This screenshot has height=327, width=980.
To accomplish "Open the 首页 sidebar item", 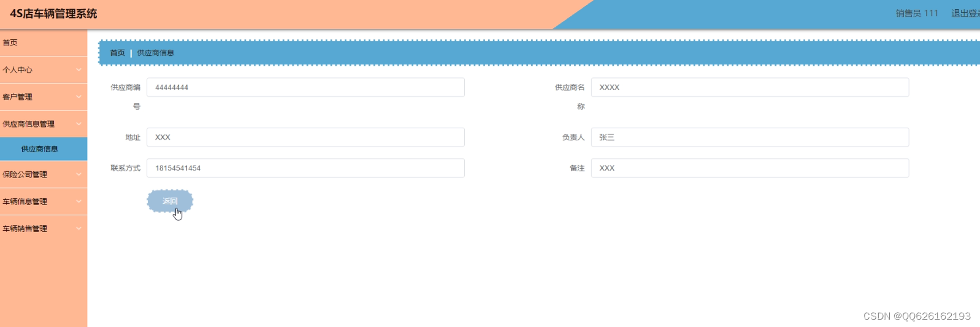I will pyautogui.click(x=44, y=43).
